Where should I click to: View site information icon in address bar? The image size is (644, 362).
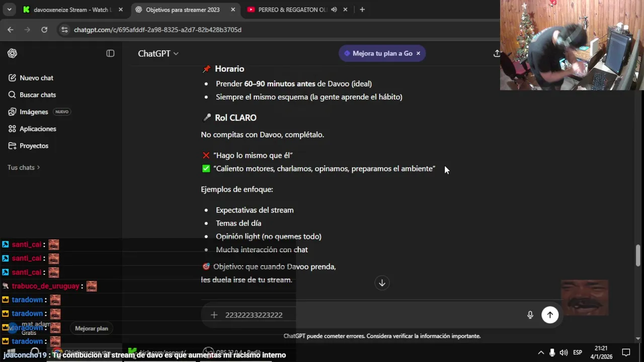(x=64, y=30)
